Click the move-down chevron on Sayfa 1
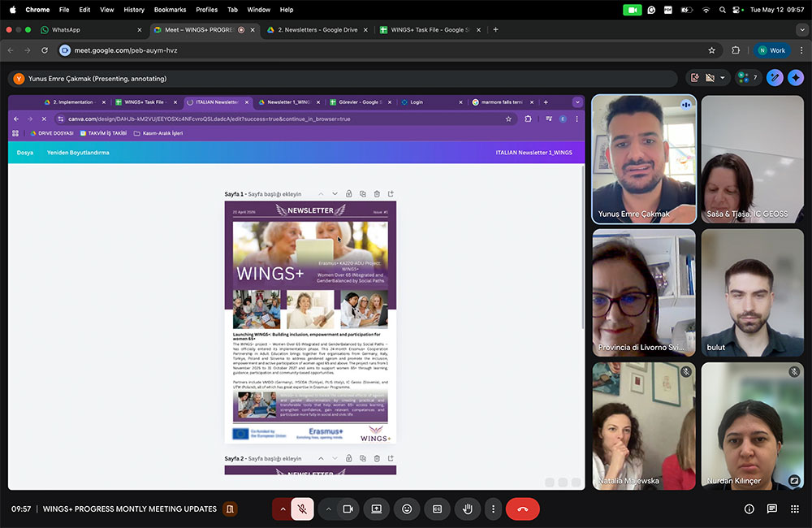This screenshot has width=812, height=528. click(335, 194)
